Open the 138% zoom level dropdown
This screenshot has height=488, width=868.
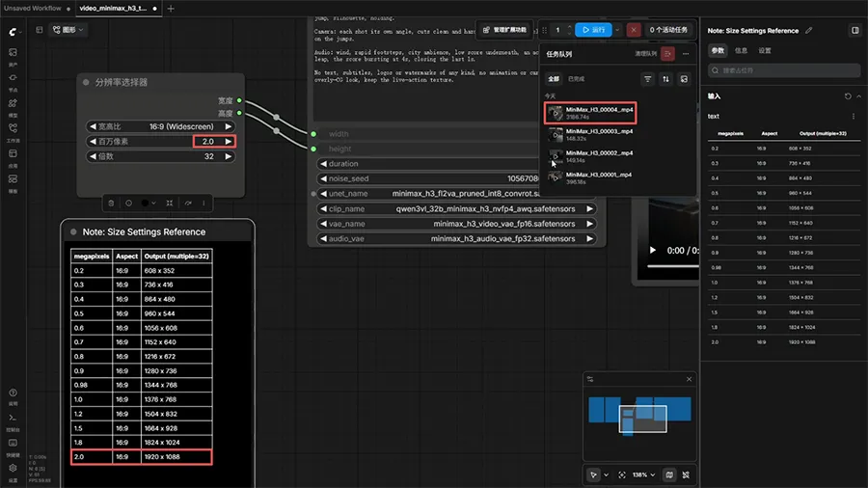644,474
